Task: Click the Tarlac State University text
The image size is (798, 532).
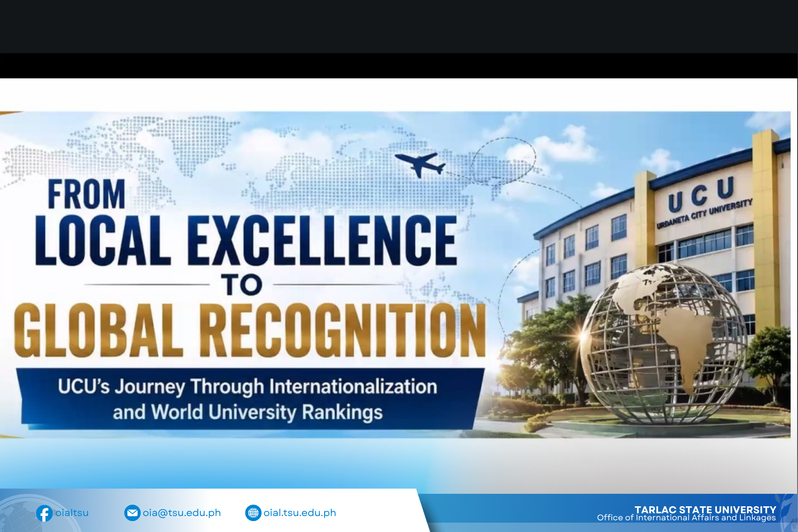Action: coord(705,510)
